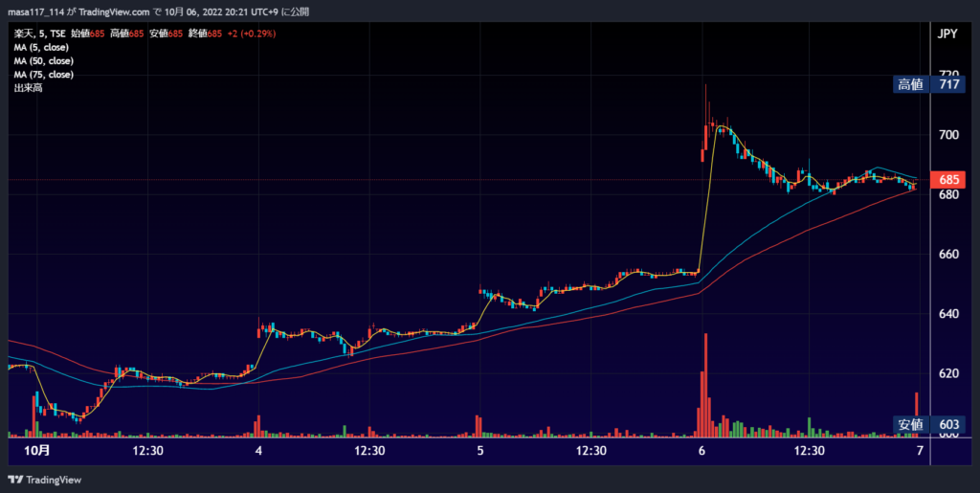
Task: Click the 680 price axis value
Action: 948,194
